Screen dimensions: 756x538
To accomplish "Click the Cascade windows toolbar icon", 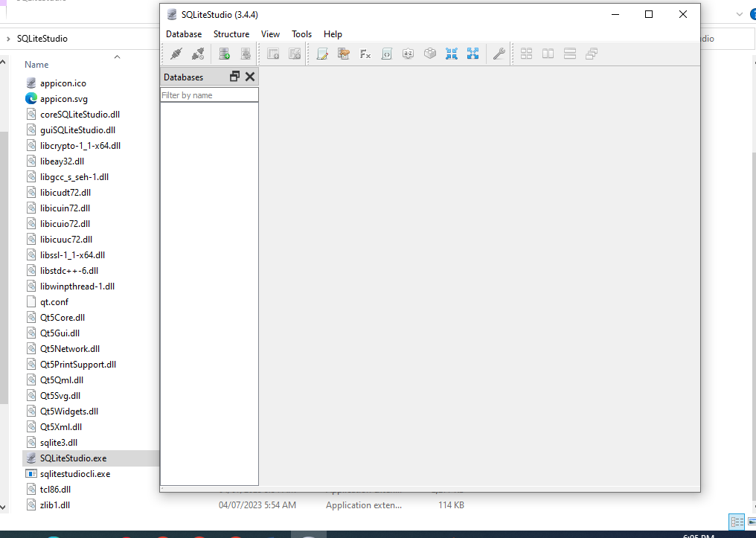I will [x=592, y=54].
